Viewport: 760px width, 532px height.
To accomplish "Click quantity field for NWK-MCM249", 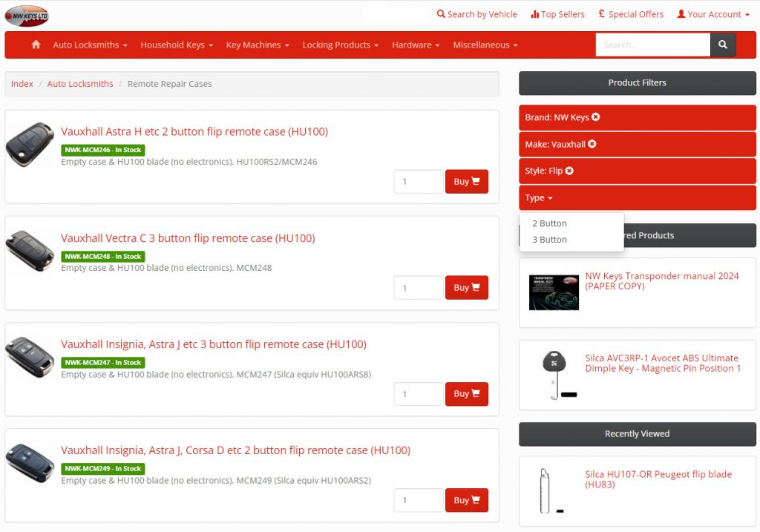I will pos(419,500).
